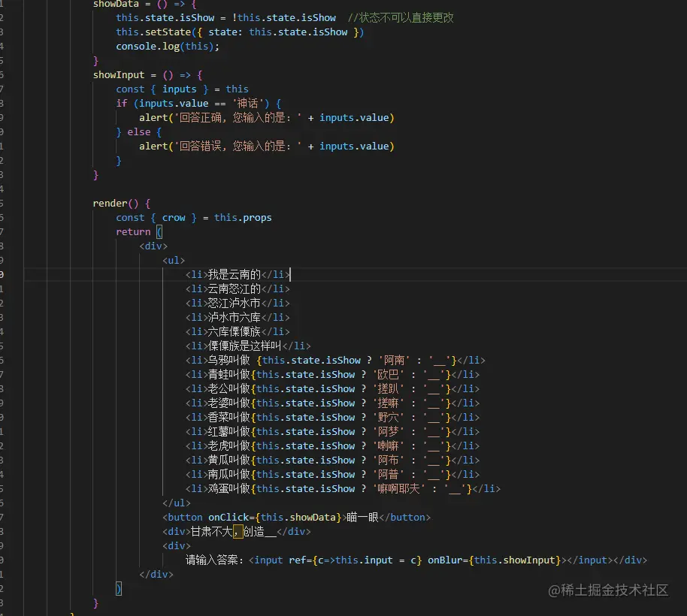This screenshot has height=616, width=687.
Task: Click the list item '泸水市六库'
Action: (238, 318)
